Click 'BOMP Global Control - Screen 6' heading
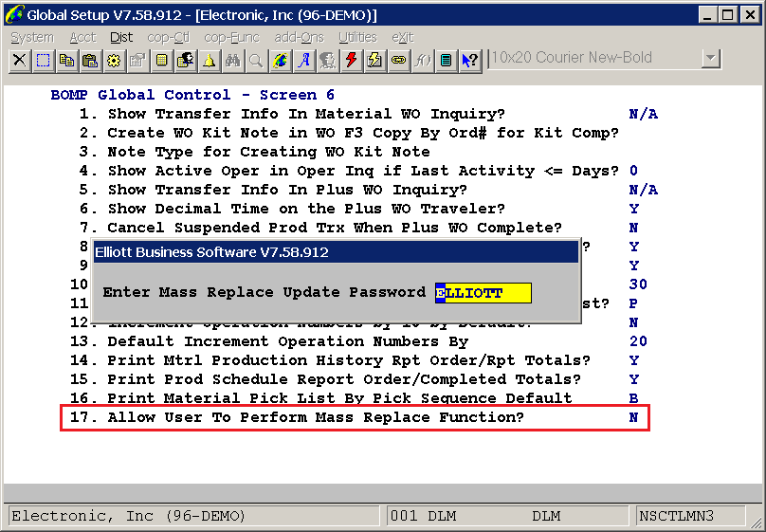The height and width of the screenshot is (532, 766). 192,95
